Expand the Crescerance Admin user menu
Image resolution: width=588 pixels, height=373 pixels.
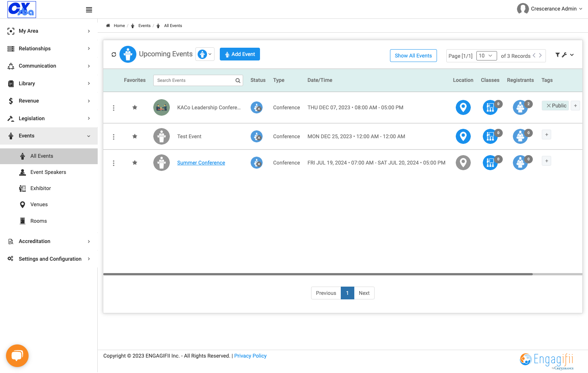point(550,9)
